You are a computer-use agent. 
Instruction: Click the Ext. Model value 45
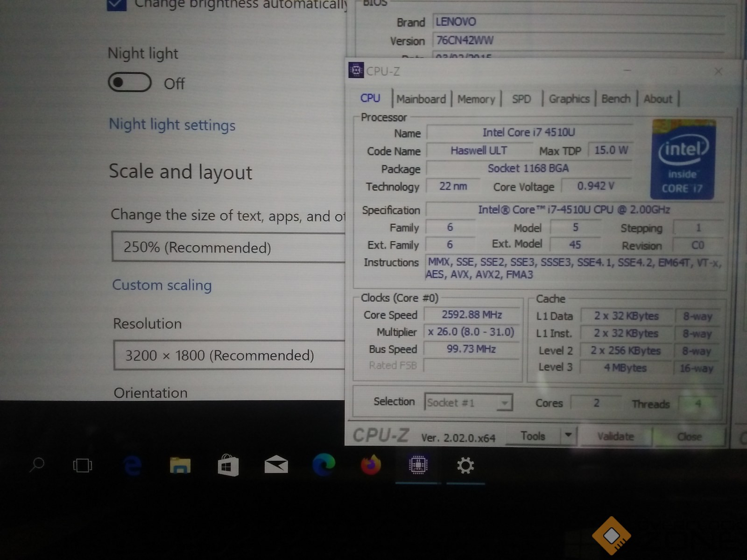tap(575, 245)
